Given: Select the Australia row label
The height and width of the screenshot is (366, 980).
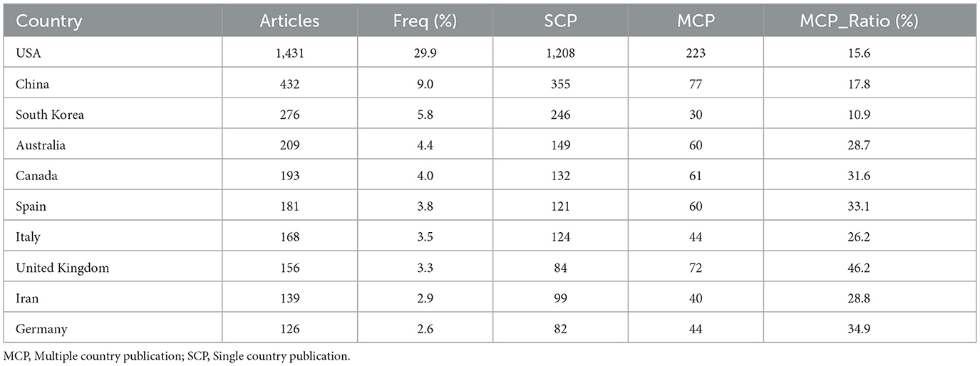Looking at the screenshot, I should click(x=41, y=145).
